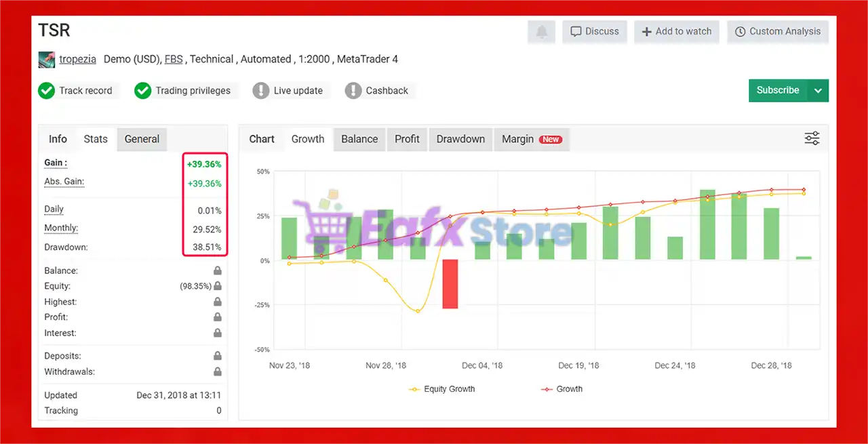The height and width of the screenshot is (444, 868).
Task: Click the tropezia user avatar
Action: (47, 59)
